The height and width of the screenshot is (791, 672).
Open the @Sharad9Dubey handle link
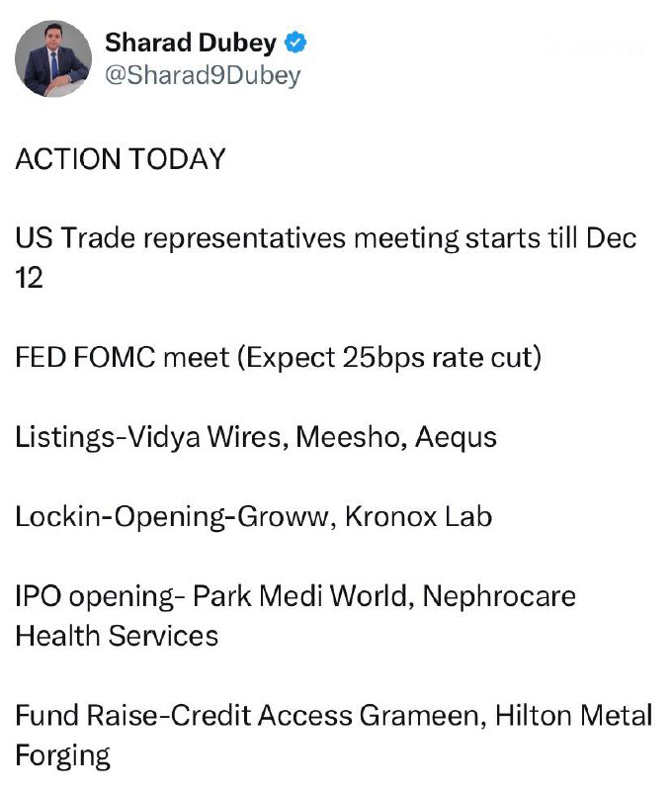click(202, 76)
